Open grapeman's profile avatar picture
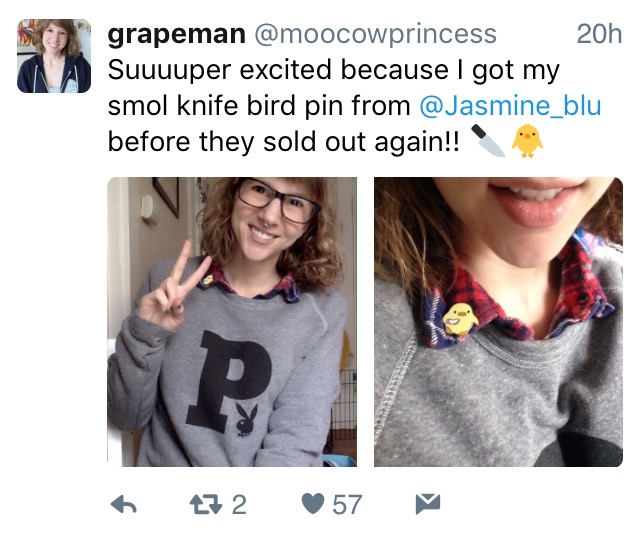This screenshot has width=640, height=543. point(54,56)
